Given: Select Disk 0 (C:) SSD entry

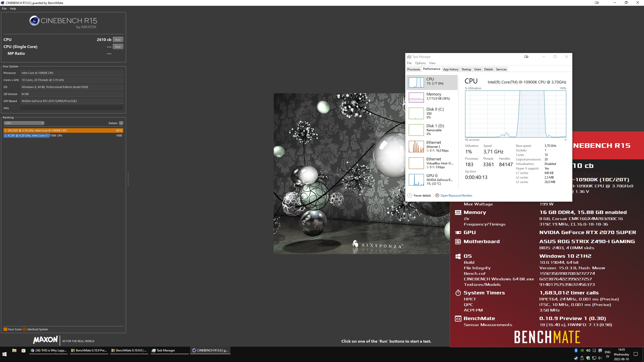Looking at the screenshot, I should (432, 113).
